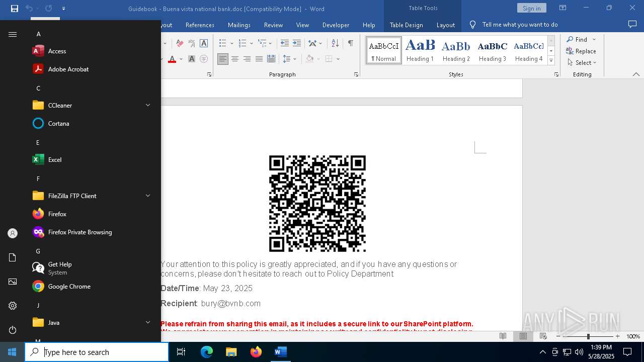Open the line spacing dropdown
The height and width of the screenshot is (362, 644).
click(295, 59)
